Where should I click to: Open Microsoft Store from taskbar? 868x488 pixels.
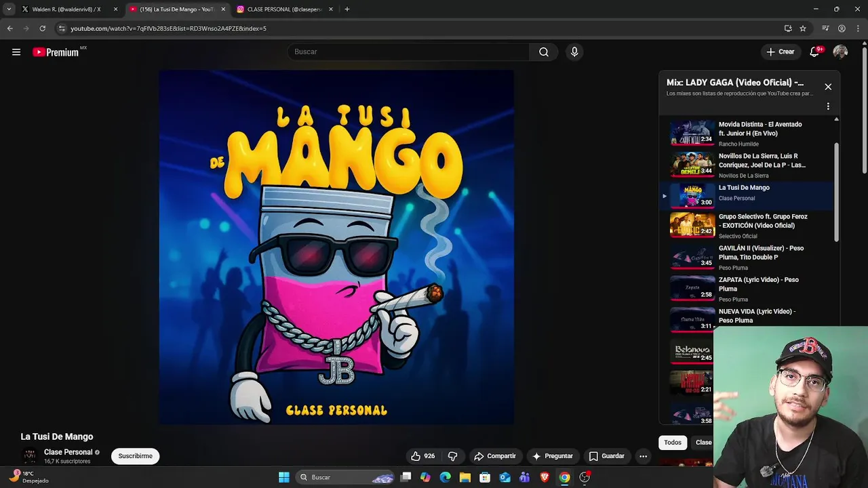[x=485, y=477]
